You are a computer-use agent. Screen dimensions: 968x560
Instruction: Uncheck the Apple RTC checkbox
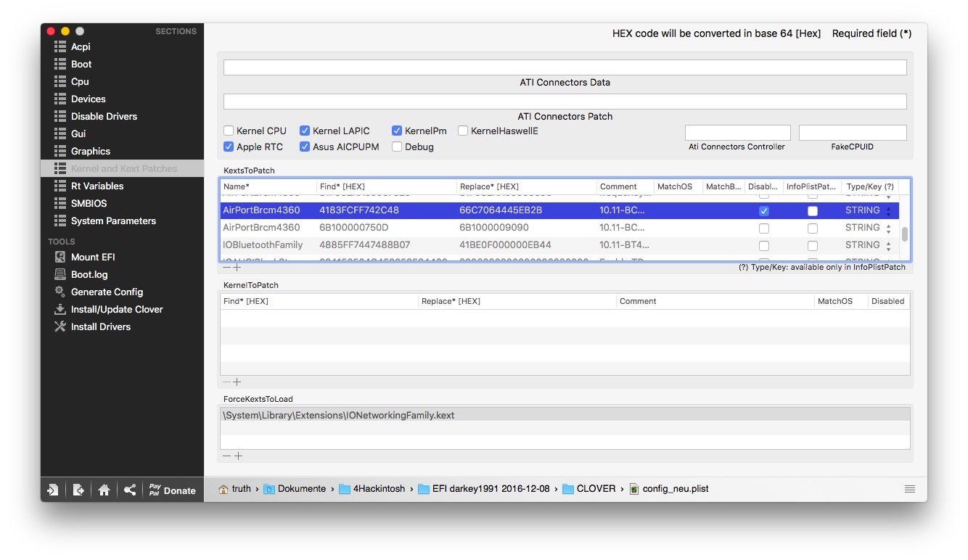(229, 147)
